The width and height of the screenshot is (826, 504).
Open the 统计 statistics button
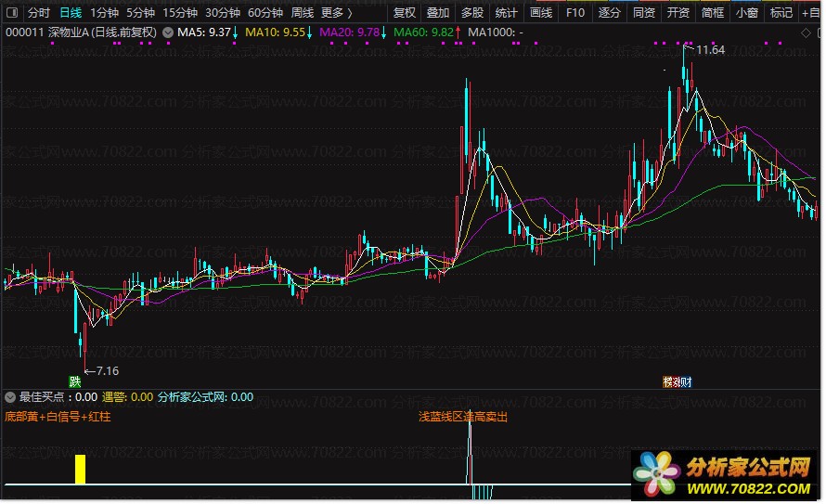506,13
